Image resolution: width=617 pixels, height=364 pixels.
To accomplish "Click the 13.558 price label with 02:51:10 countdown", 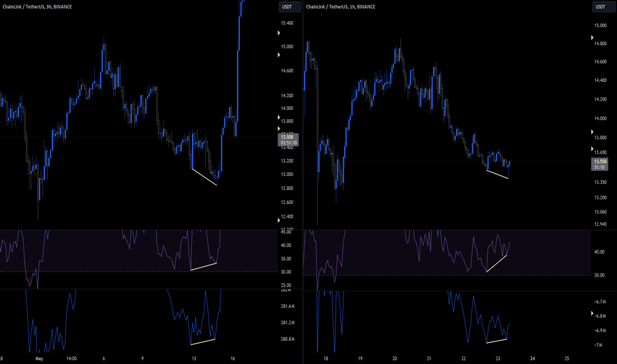I will coord(289,140).
